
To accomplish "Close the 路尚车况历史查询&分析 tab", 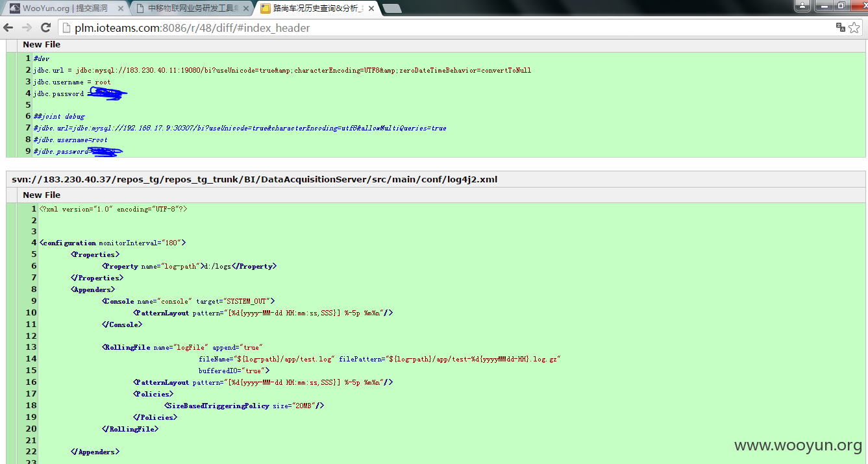I will click(370, 8).
